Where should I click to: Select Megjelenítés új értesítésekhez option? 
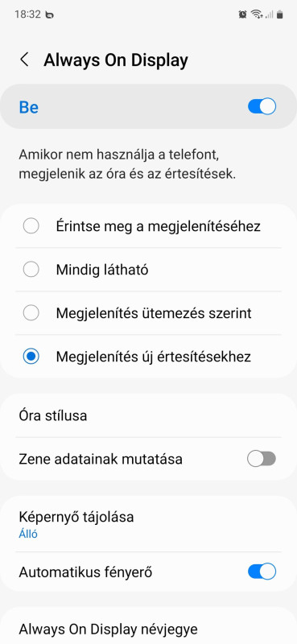148,357
